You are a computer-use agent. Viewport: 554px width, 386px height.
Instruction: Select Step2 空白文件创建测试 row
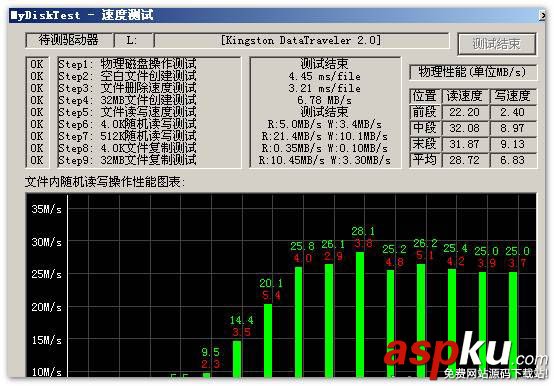[x=127, y=76]
